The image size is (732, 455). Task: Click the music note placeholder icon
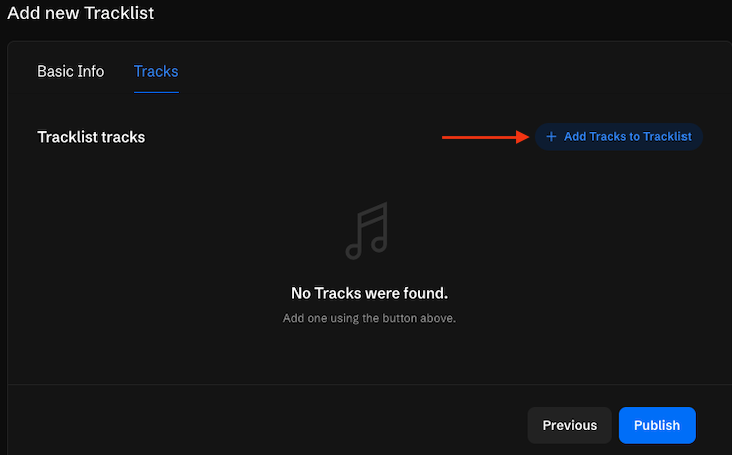(x=366, y=231)
